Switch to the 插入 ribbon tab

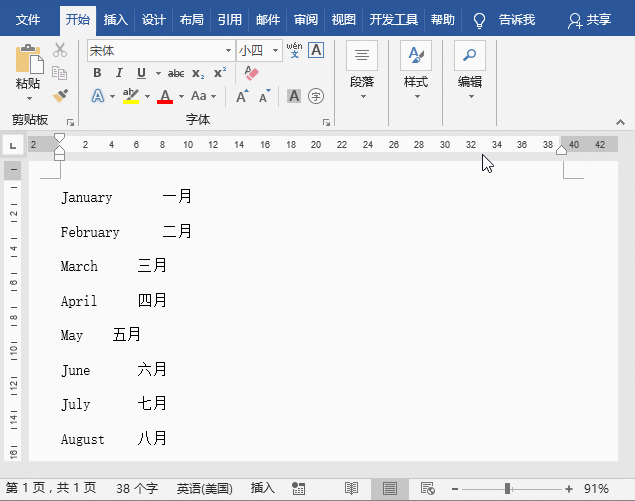coord(116,19)
